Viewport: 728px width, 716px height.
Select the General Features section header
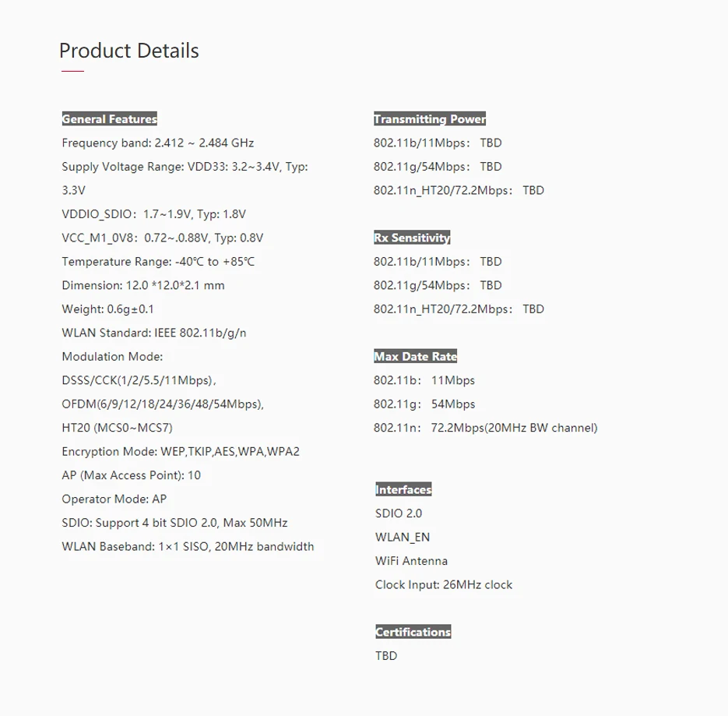click(110, 119)
